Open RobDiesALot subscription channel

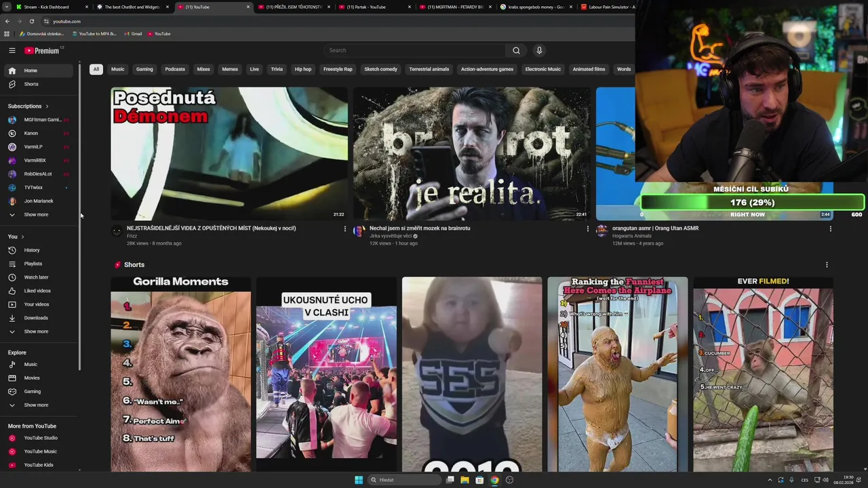[38, 174]
